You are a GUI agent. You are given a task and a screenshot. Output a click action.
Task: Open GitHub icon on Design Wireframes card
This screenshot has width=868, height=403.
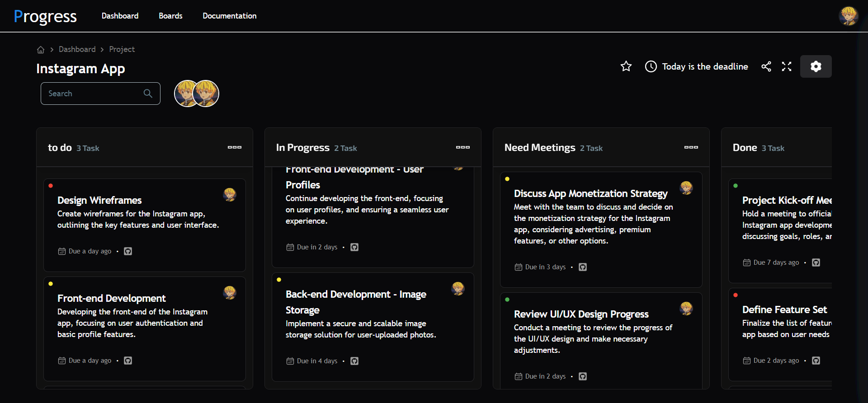click(x=128, y=251)
